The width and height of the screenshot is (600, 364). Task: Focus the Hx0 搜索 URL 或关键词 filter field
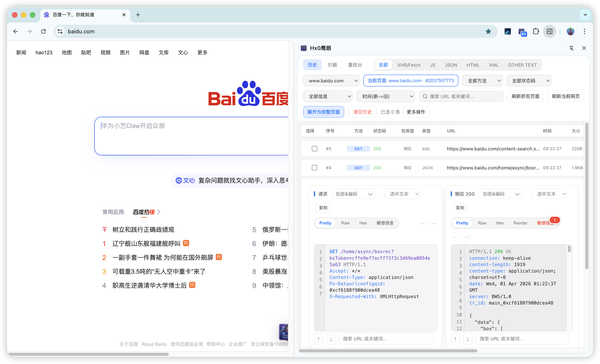(x=461, y=96)
